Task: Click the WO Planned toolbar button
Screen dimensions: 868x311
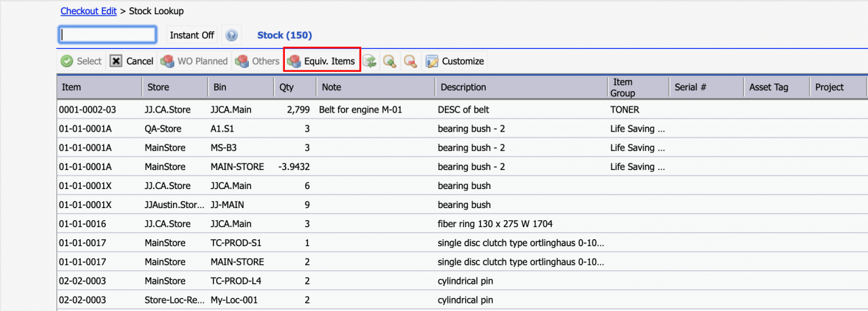Action: [195, 61]
